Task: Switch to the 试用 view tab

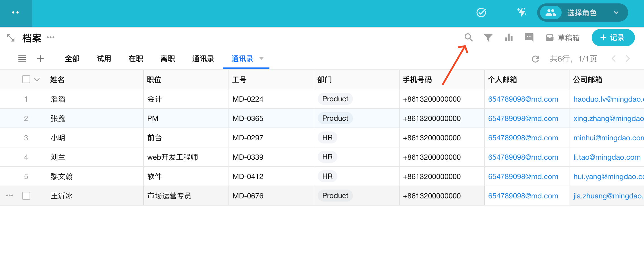Action: [x=104, y=59]
